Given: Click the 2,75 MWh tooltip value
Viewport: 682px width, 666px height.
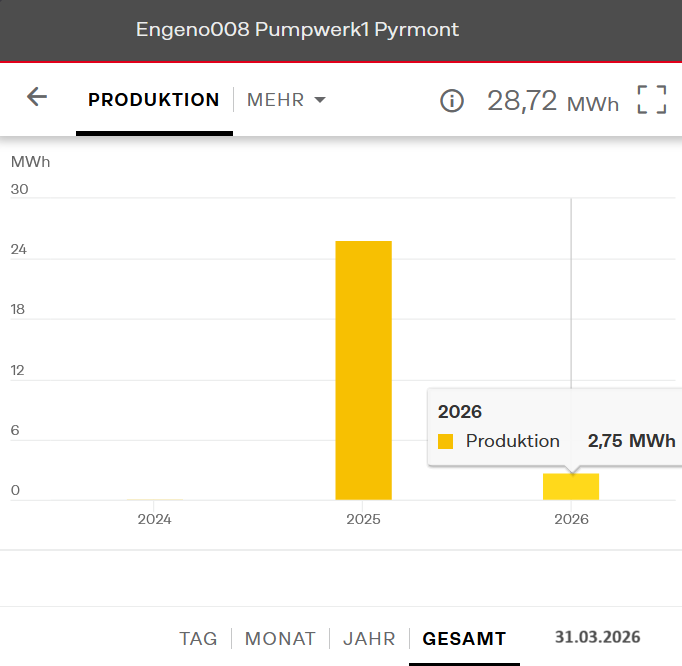Looking at the screenshot, I should [631, 441].
